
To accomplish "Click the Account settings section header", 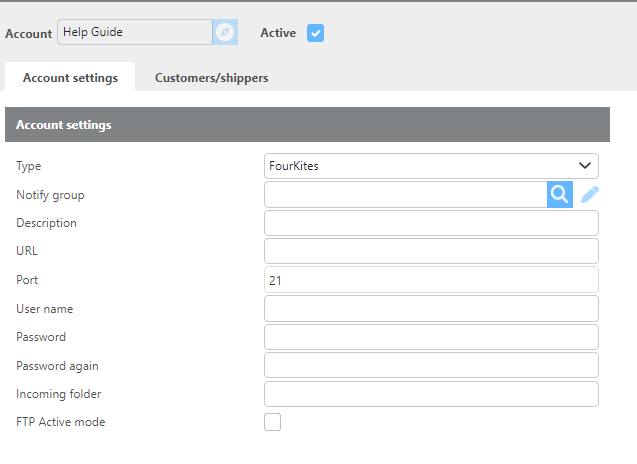I will tap(308, 125).
